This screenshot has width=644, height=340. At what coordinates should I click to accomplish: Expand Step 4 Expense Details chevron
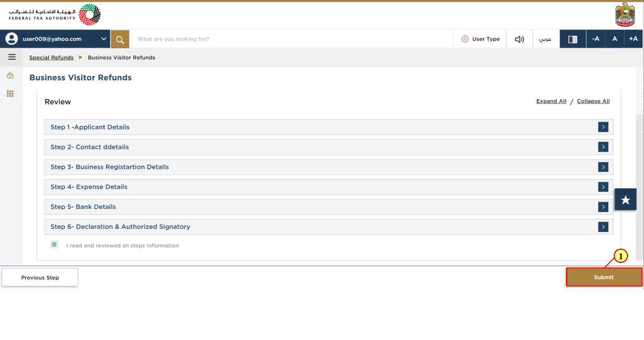603,187
